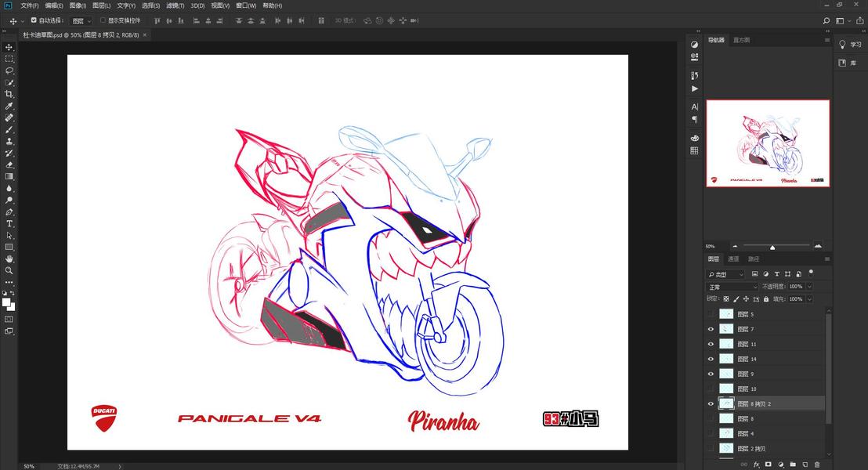
Task: Open the Navigator panel options menu
Action: click(x=827, y=40)
